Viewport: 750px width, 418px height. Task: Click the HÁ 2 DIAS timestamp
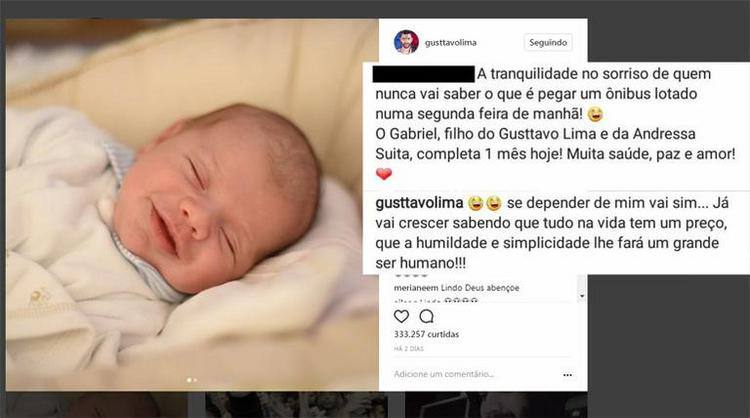point(408,349)
